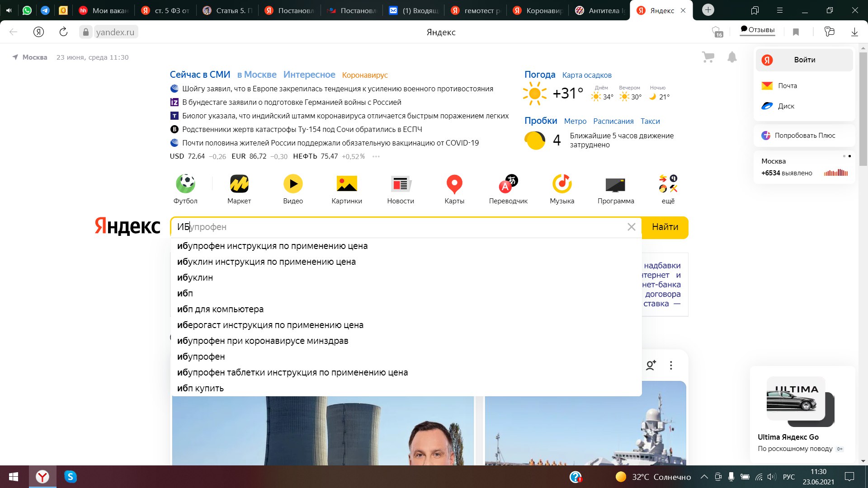
Task: Expand the hidden system tray icons chevron
Action: coord(704,477)
